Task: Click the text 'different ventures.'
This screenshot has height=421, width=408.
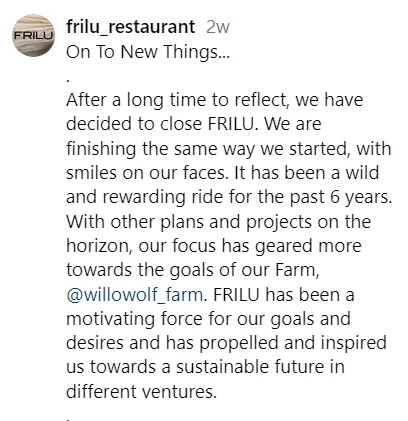Action: pyautogui.click(x=142, y=392)
